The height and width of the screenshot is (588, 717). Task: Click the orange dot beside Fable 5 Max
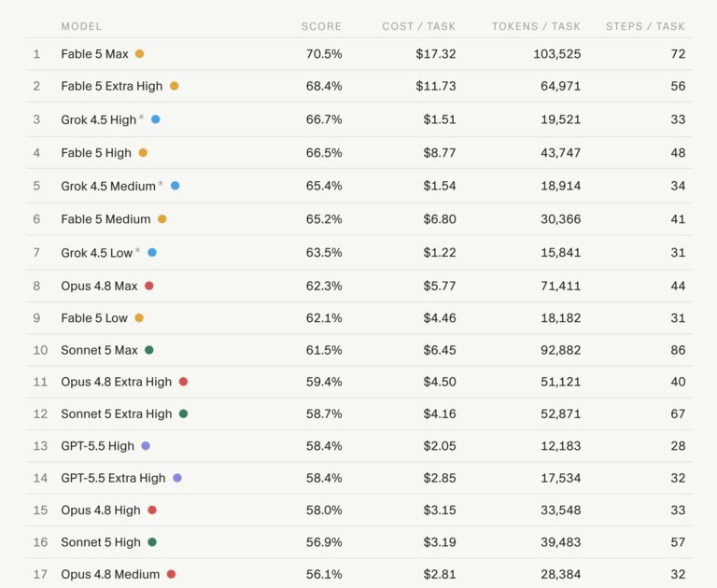(139, 54)
